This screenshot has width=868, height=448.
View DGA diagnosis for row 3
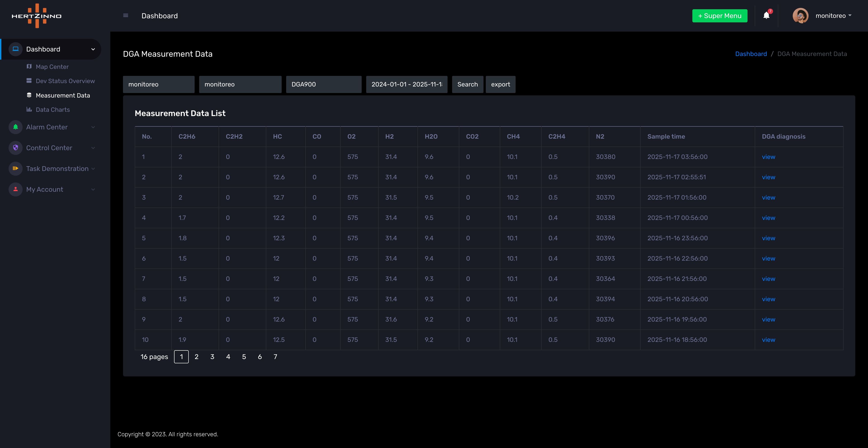point(769,198)
